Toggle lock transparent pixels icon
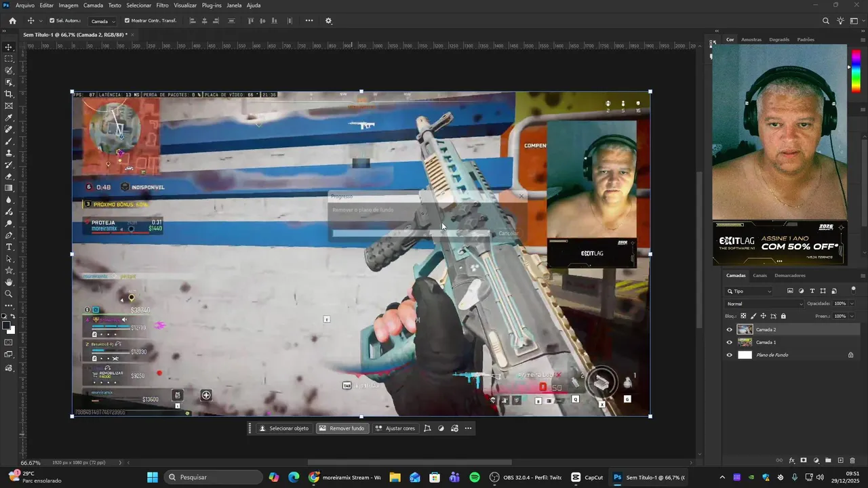The height and width of the screenshot is (488, 868). tap(743, 316)
